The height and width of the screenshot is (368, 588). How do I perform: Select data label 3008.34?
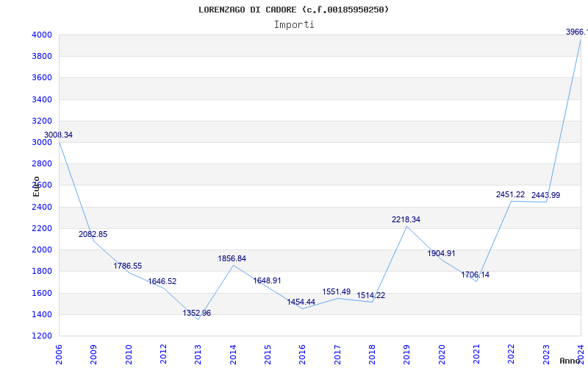59,135
